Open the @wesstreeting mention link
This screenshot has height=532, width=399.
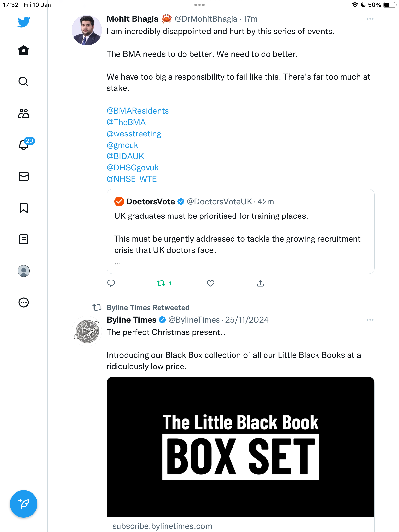pyautogui.click(x=134, y=134)
